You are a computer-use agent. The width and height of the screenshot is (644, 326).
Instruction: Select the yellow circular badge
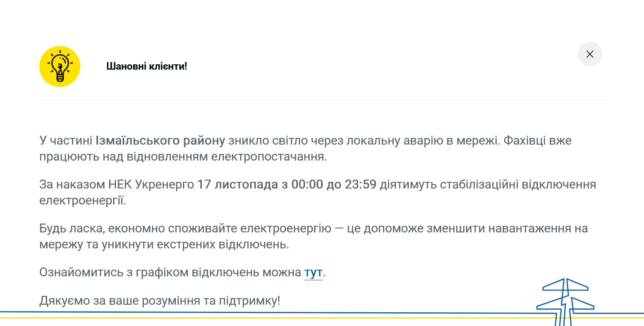coord(59,66)
